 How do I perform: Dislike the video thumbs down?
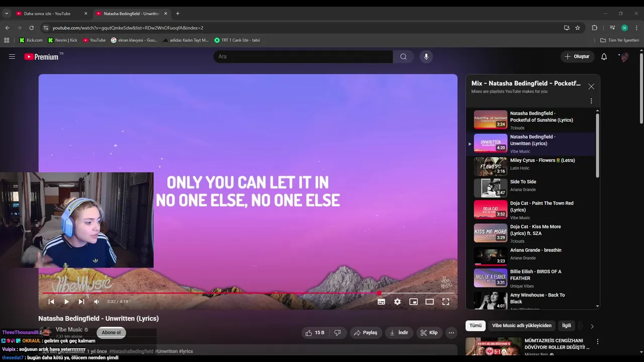point(338,333)
